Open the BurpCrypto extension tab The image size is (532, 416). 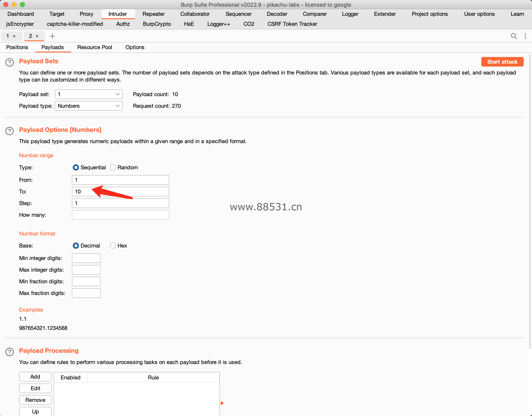point(157,24)
